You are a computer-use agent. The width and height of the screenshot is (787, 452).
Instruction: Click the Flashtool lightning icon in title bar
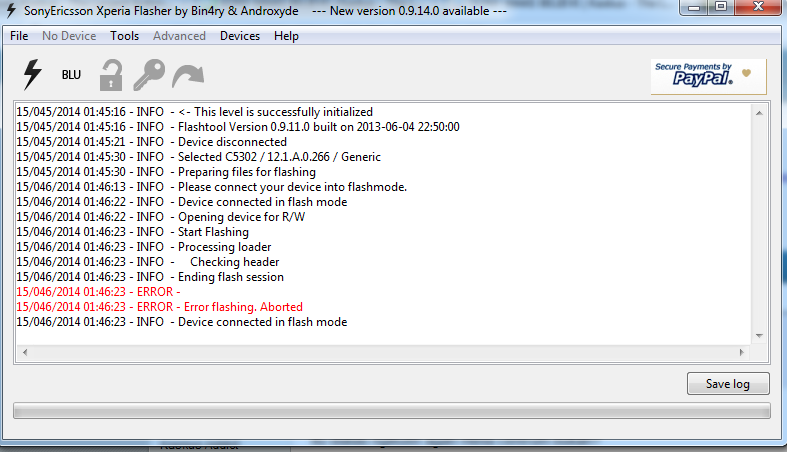click(11, 10)
